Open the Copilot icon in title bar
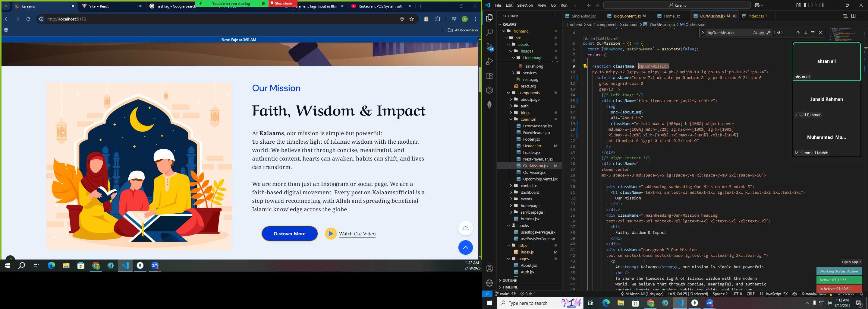 click(757, 5)
